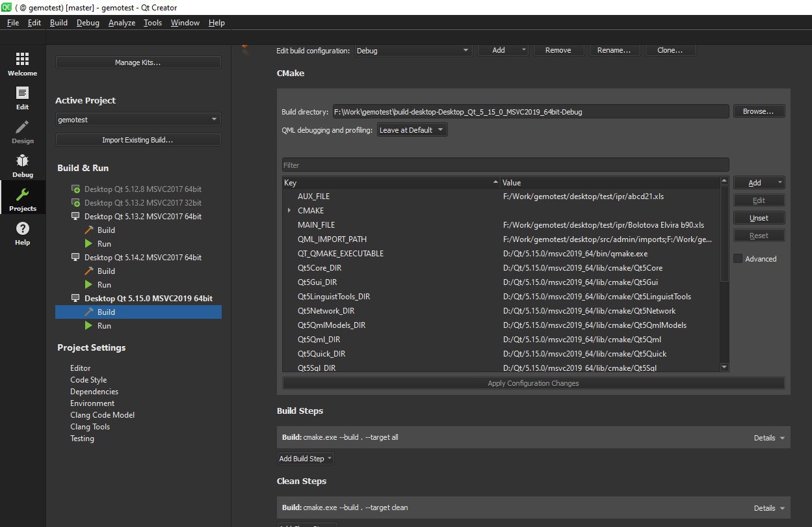812x527 pixels.
Task: Click the Desktop Qt 5.15.0 MSVC2019 monitor icon
Action: coord(75,299)
